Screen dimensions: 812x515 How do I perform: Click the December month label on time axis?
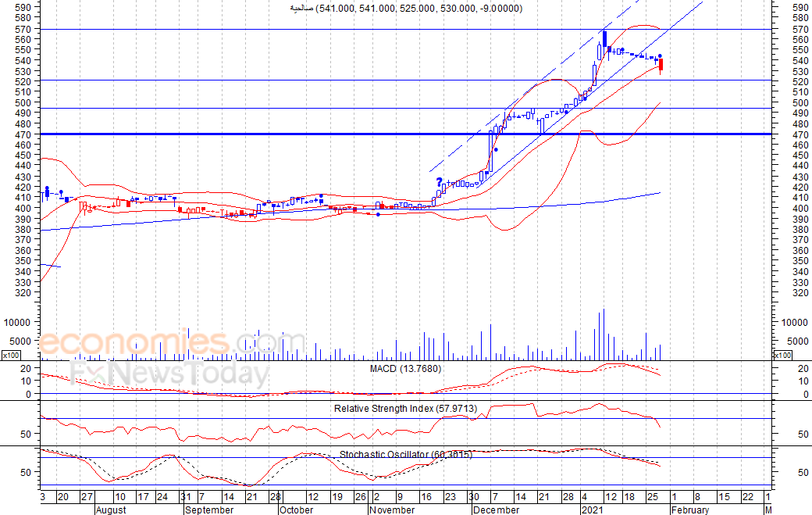(x=496, y=510)
